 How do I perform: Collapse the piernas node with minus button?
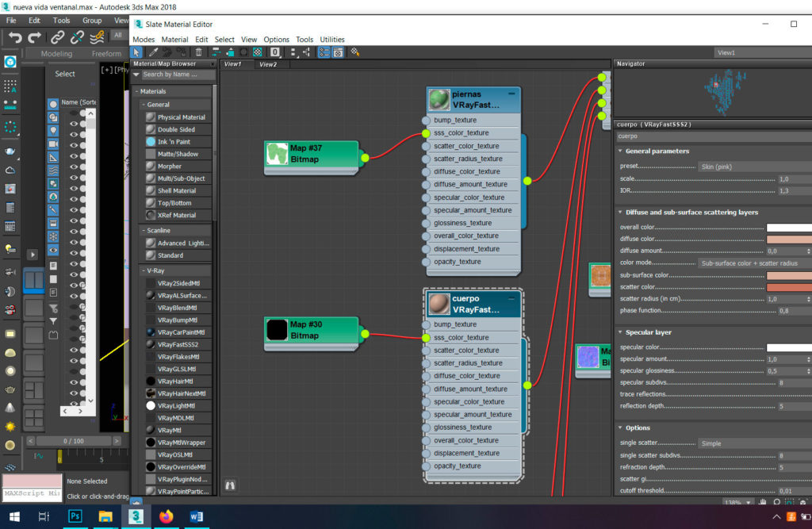coord(511,94)
